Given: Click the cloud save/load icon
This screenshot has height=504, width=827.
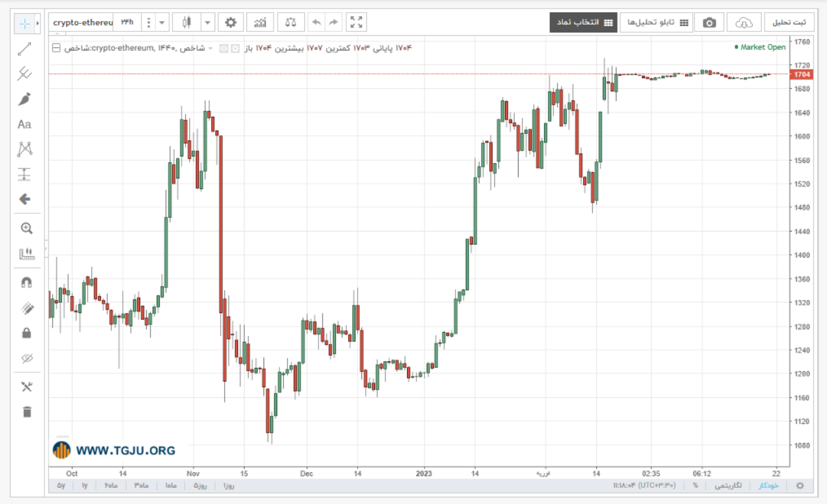Looking at the screenshot, I should 744,22.
